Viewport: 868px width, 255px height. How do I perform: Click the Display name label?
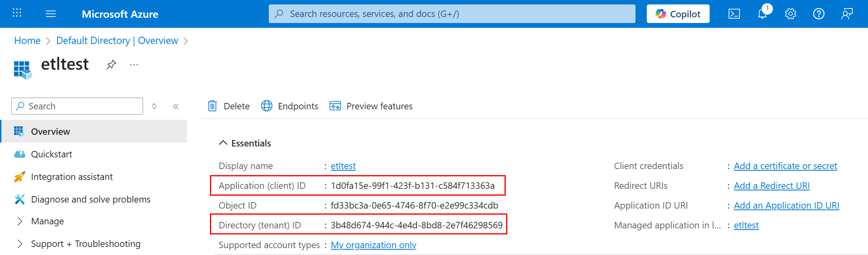pyautogui.click(x=246, y=166)
